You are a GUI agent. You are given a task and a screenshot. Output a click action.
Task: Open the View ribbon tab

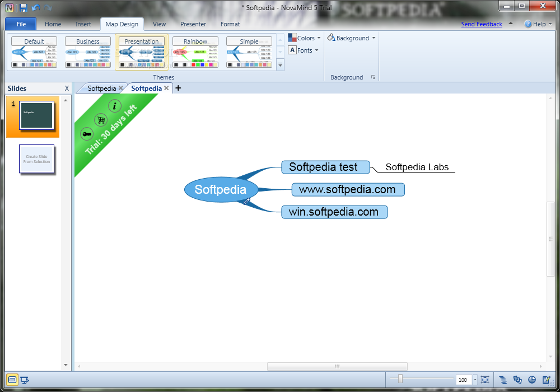tap(159, 24)
